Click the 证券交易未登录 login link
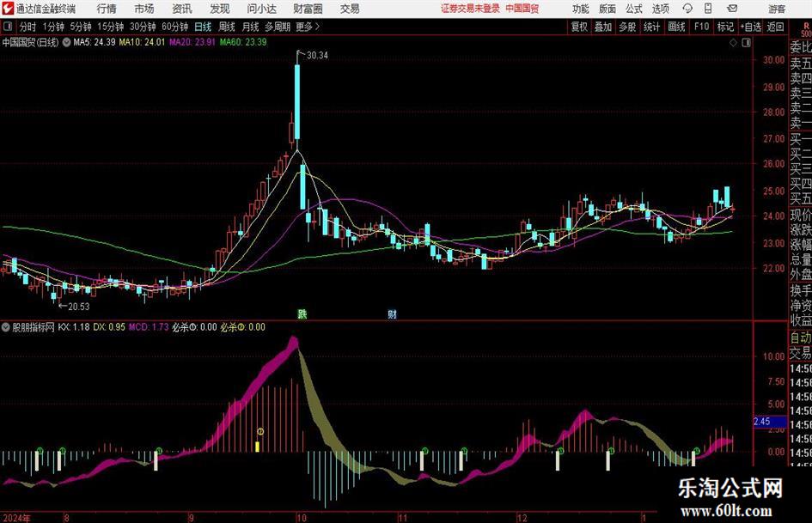This screenshot has width=812, height=523. coord(470,9)
